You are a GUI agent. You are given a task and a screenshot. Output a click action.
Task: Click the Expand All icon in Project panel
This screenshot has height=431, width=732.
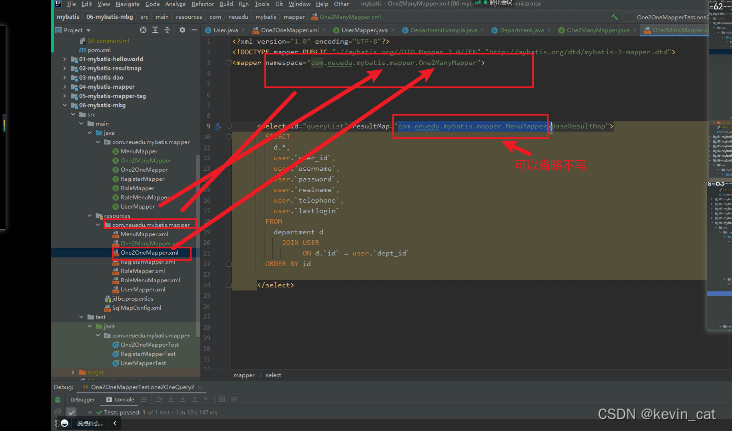tap(155, 30)
